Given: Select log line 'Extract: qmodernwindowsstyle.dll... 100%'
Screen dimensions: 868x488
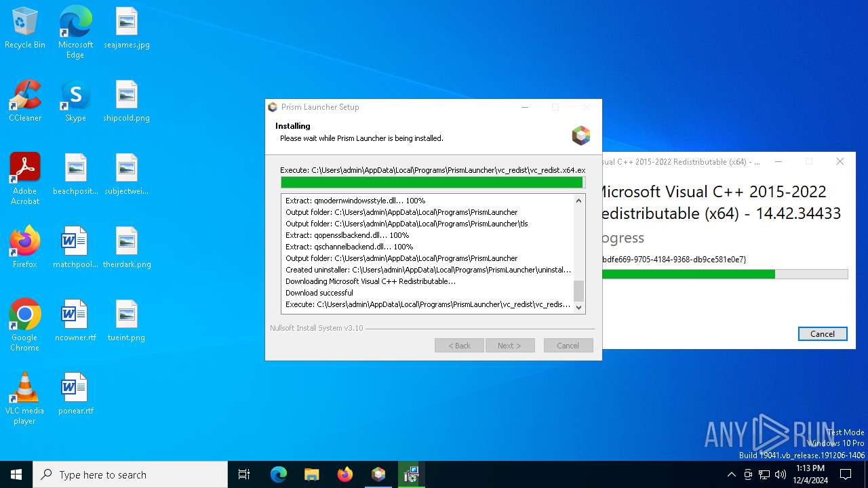Looking at the screenshot, I should 355,201.
